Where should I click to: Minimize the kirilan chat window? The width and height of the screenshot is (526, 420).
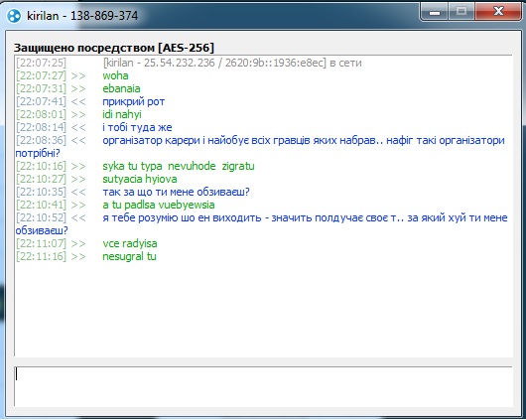click(435, 12)
